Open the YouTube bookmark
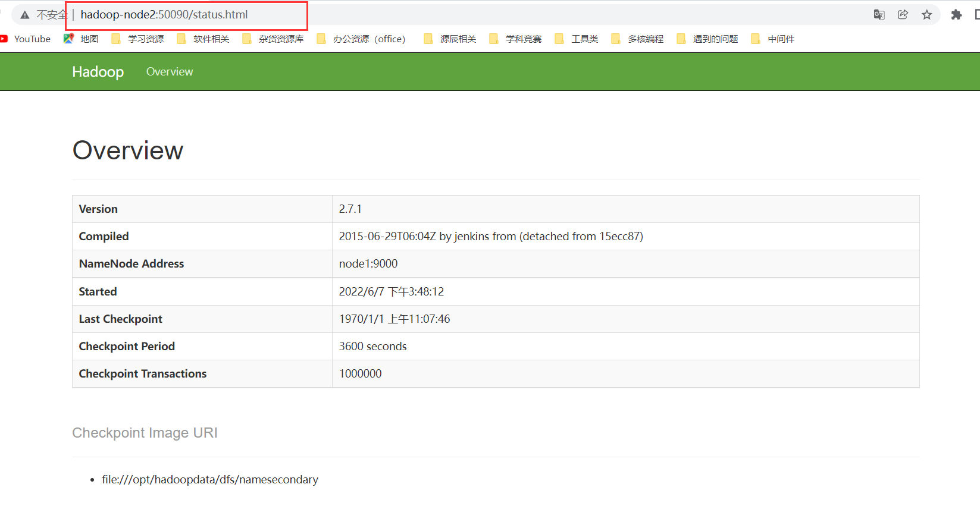The width and height of the screenshot is (980, 525). point(26,39)
